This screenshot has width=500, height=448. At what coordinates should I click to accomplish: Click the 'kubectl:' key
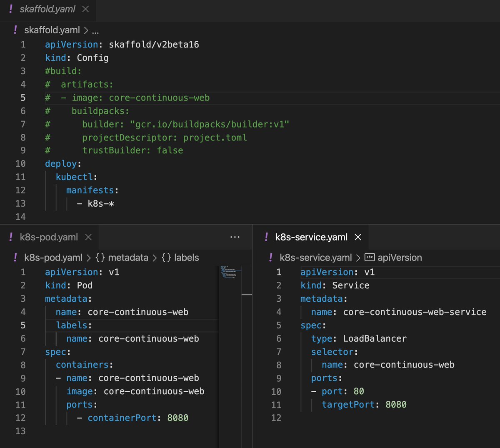click(x=77, y=177)
